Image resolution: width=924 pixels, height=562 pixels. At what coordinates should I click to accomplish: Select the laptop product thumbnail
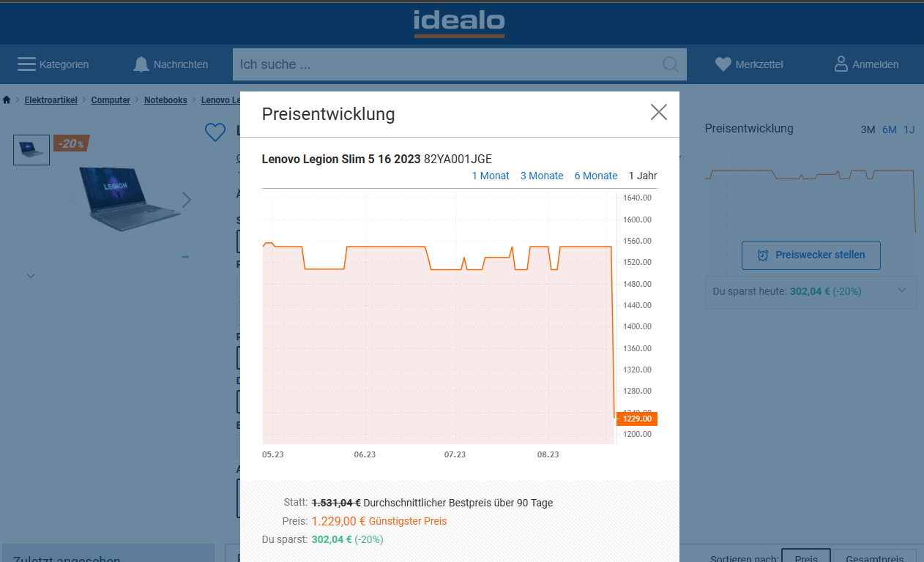[31, 149]
